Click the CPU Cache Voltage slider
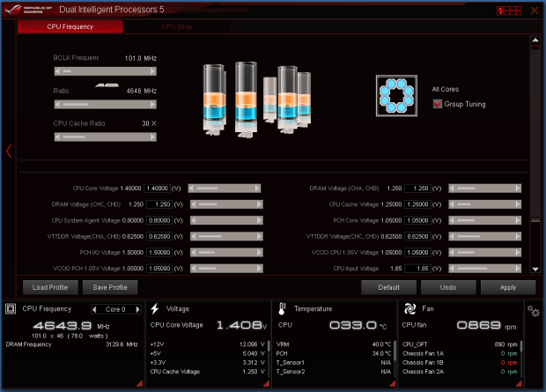 point(484,204)
